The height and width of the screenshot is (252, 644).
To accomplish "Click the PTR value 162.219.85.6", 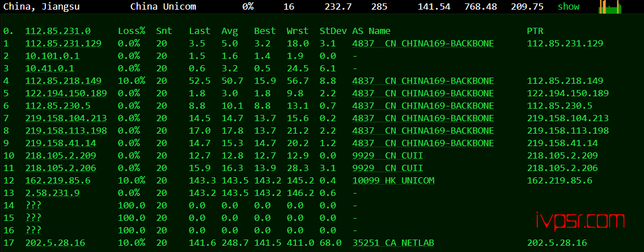I will pos(560,181).
